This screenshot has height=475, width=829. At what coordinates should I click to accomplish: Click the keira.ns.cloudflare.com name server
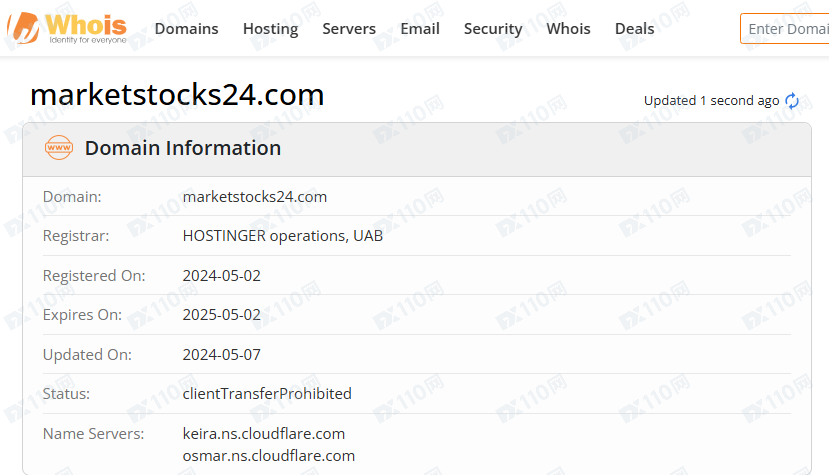click(x=264, y=434)
